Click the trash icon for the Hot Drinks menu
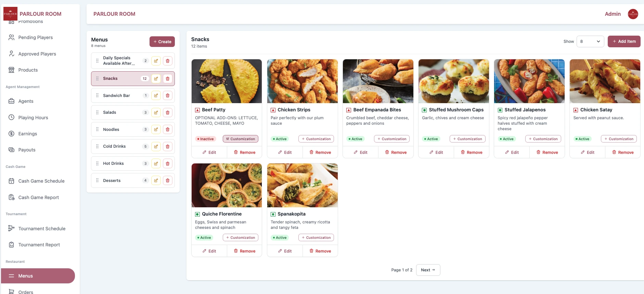This screenshot has height=294, width=644. click(x=168, y=163)
